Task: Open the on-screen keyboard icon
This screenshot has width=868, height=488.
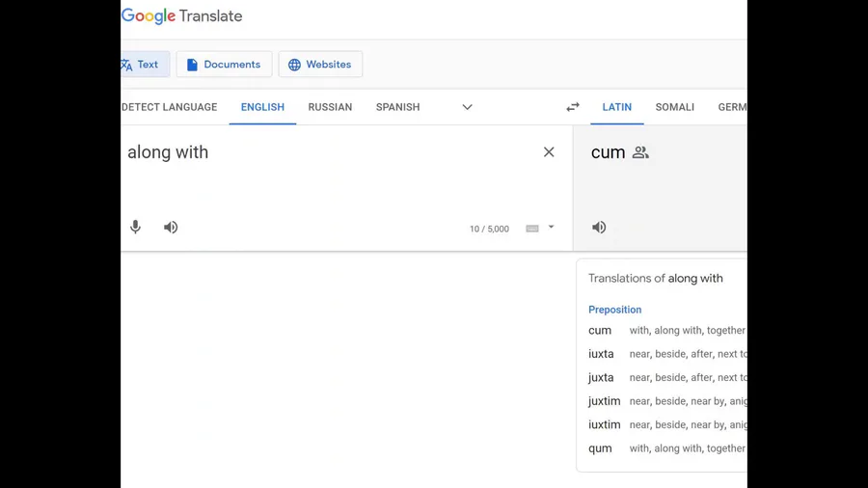Action: point(532,229)
